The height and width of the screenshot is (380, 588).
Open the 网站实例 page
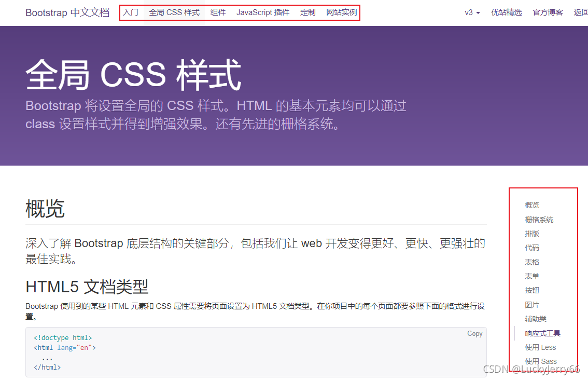click(x=341, y=12)
